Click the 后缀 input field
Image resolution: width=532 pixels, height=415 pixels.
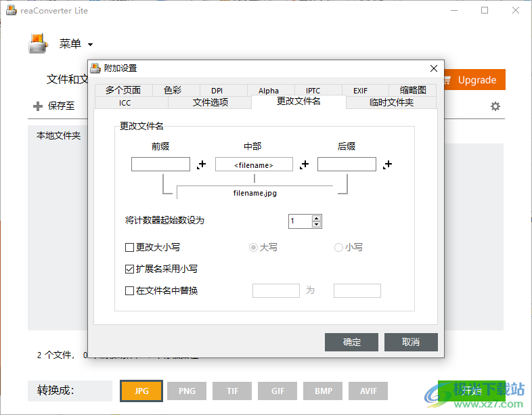(x=347, y=165)
